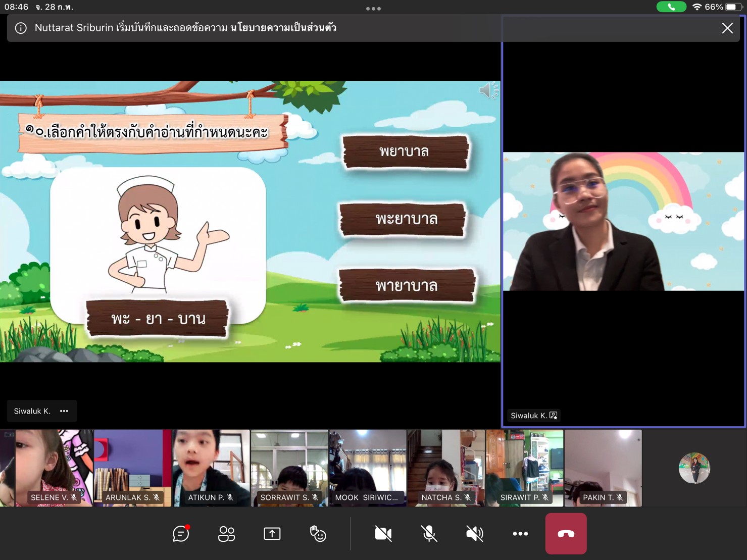
Task: Click the shared presentation slide
Action: pyautogui.click(x=250, y=221)
